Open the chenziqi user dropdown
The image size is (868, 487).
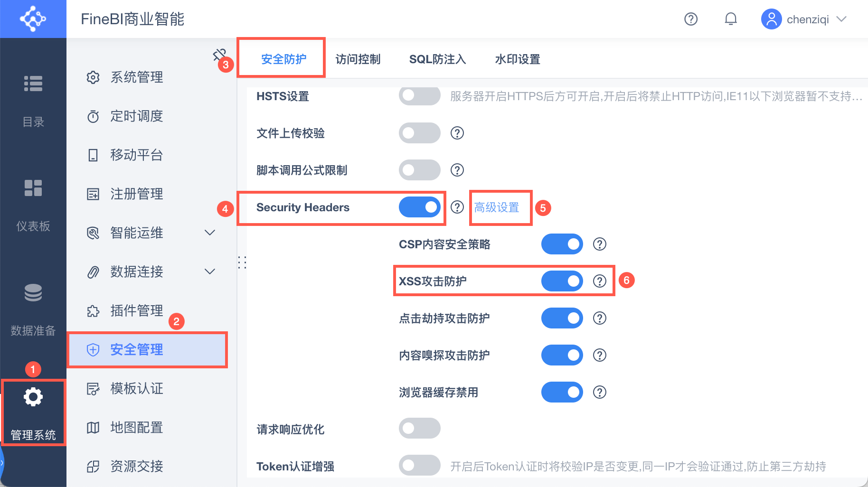point(841,19)
